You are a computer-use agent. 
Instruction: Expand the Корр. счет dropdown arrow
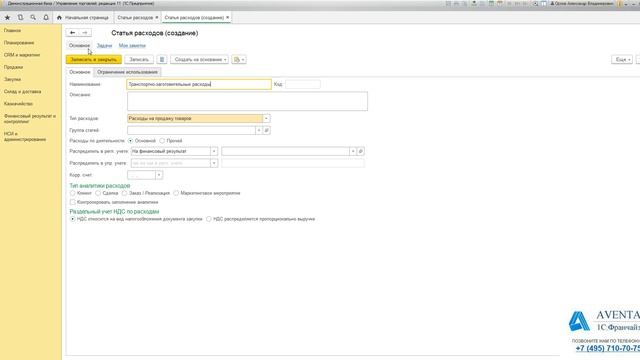159,175
